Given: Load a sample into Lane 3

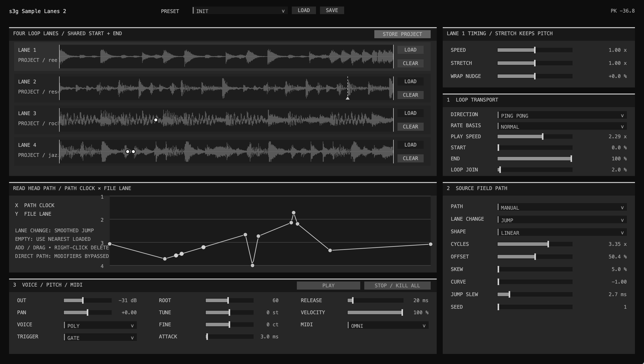Looking at the screenshot, I should point(410,113).
